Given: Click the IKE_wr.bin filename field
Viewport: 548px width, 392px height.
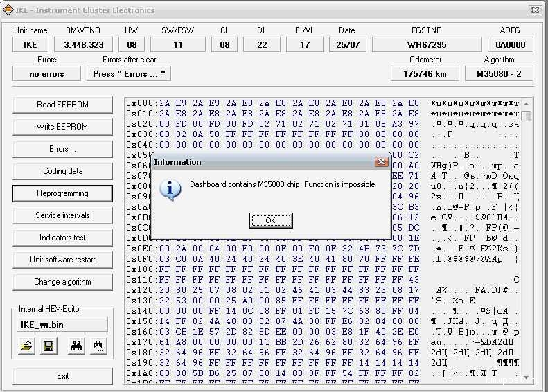Looking at the screenshot, I should click(x=62, y=324).
